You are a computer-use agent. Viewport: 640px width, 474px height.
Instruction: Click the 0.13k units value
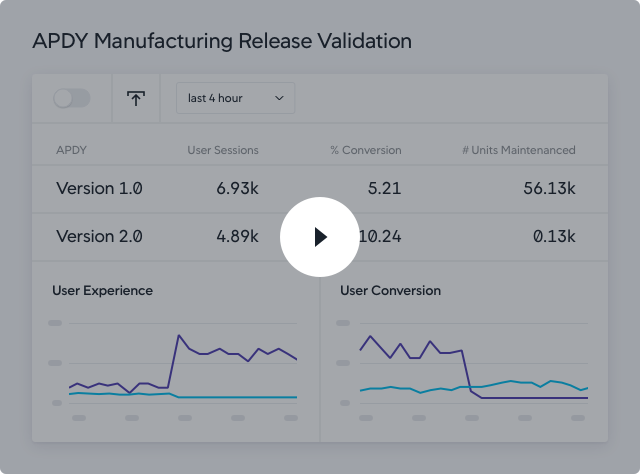click(554, 236)
